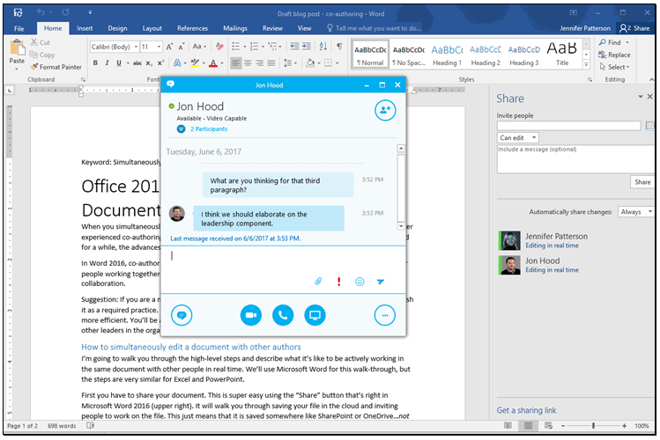Start an audio call in Skype window
Screen dimensions: 660x440
coord(283,315)
